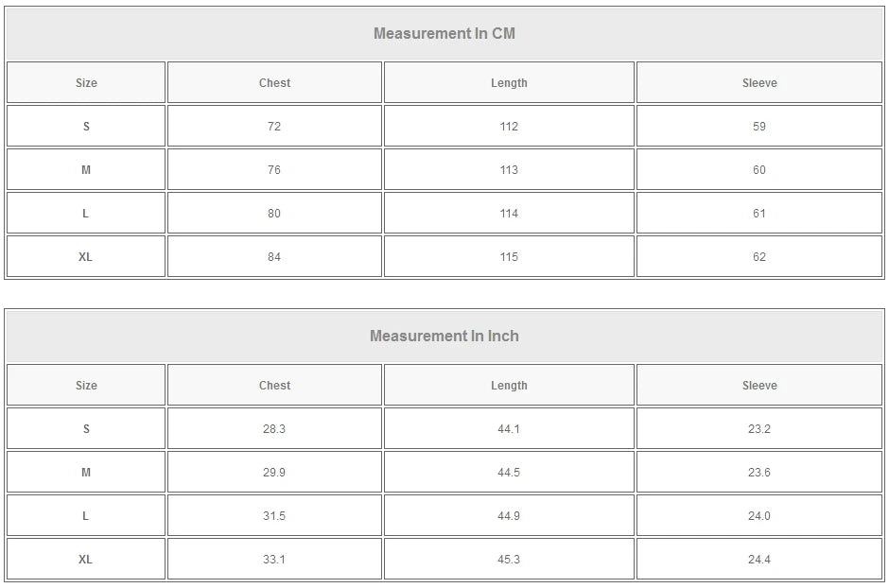The image size is (889, 588).
Task: Click the Sleeve header in CM table
Action: click(x=759, y=83)
